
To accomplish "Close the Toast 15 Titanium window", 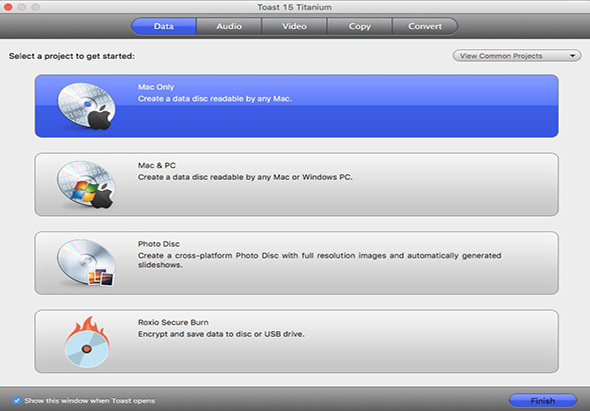I will 8,7.
